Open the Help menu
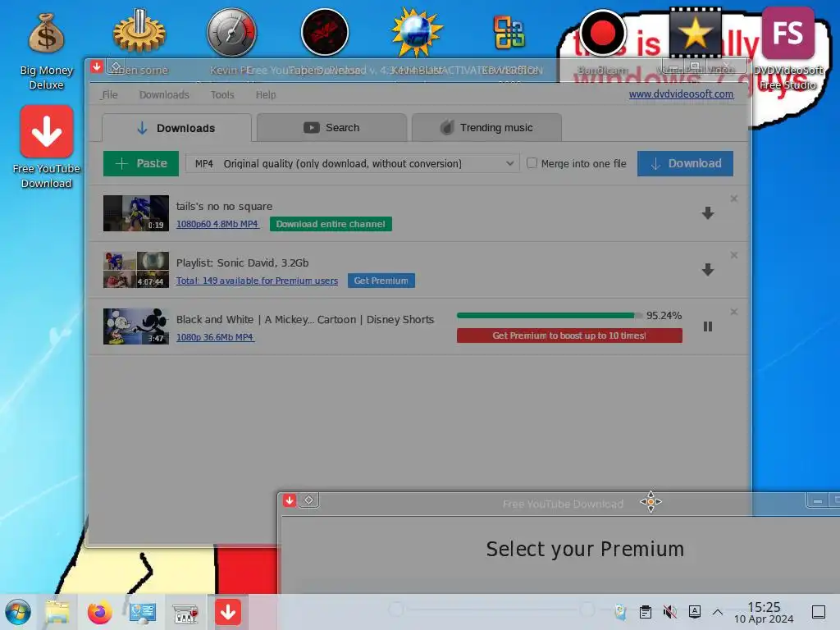 click(266, 95)
